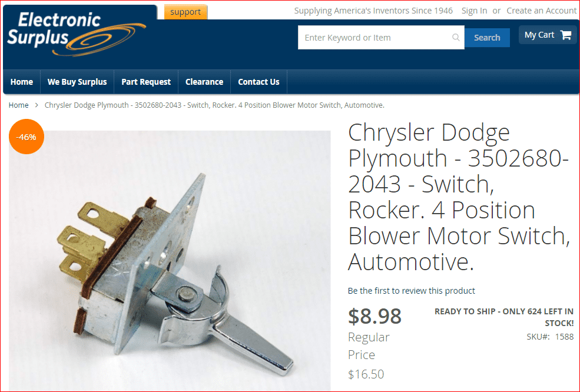Open the Contact Us page
Image resolution: width=580 pixels, height=392 pixels.
pos(258,82)
